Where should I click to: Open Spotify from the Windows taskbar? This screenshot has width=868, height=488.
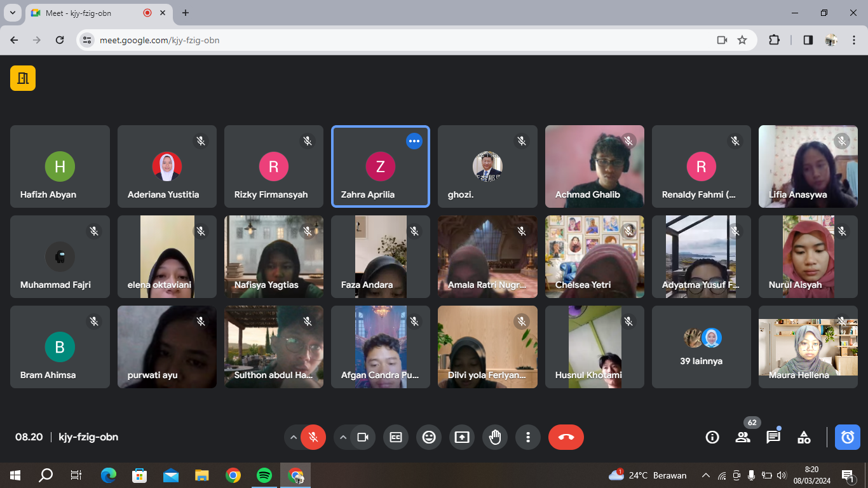(x=264, y=475)
